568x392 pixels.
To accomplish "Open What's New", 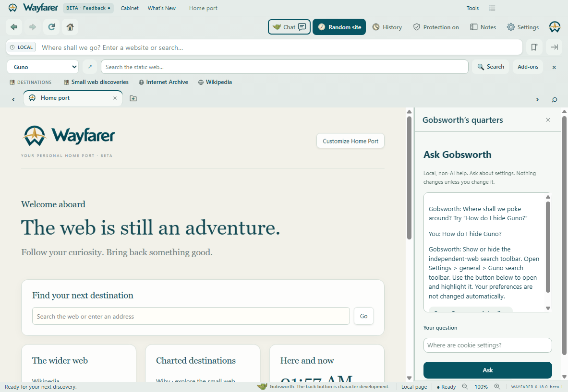I will 161,8.
